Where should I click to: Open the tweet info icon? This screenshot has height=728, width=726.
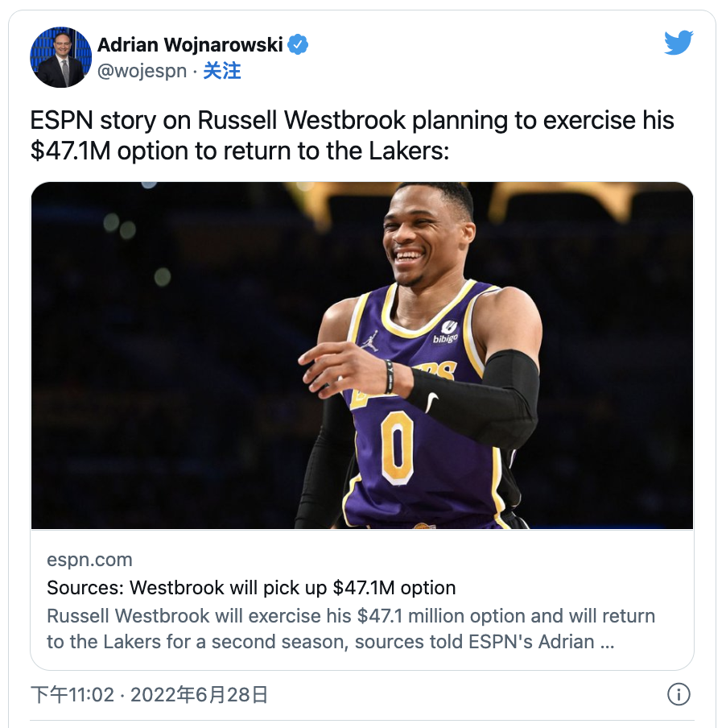point(679,694)
